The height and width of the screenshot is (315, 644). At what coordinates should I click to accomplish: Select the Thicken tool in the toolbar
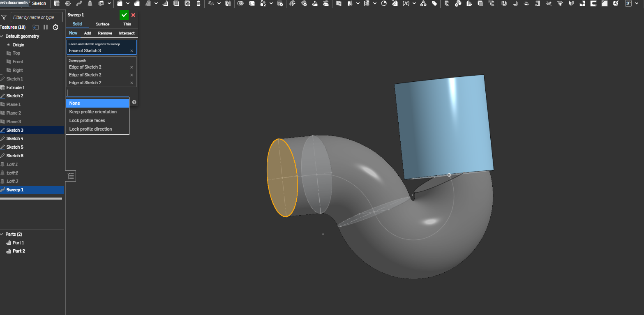click(x=101, y=3)
